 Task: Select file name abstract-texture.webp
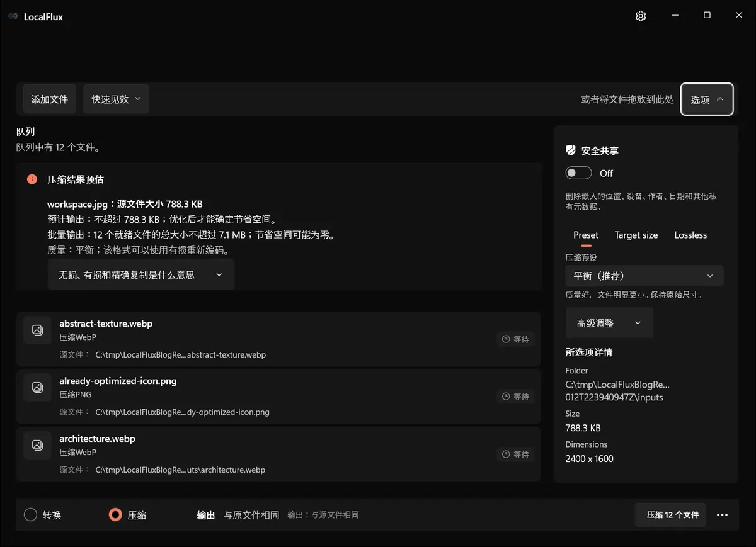(x=106, y=324)
